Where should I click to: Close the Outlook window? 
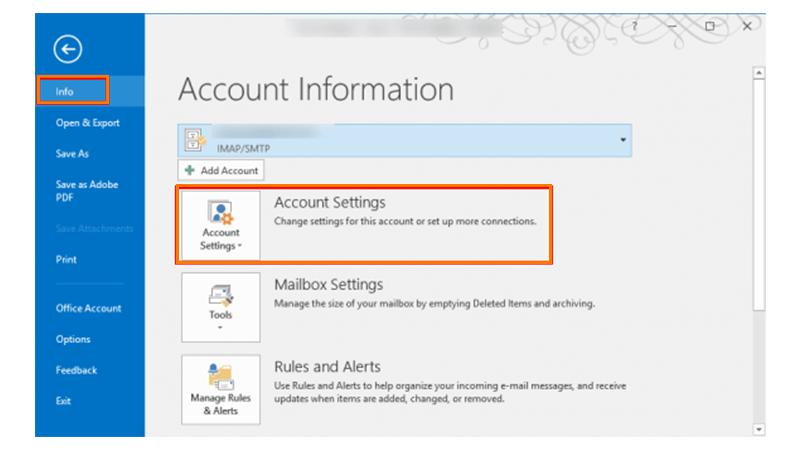click(747, 26)
